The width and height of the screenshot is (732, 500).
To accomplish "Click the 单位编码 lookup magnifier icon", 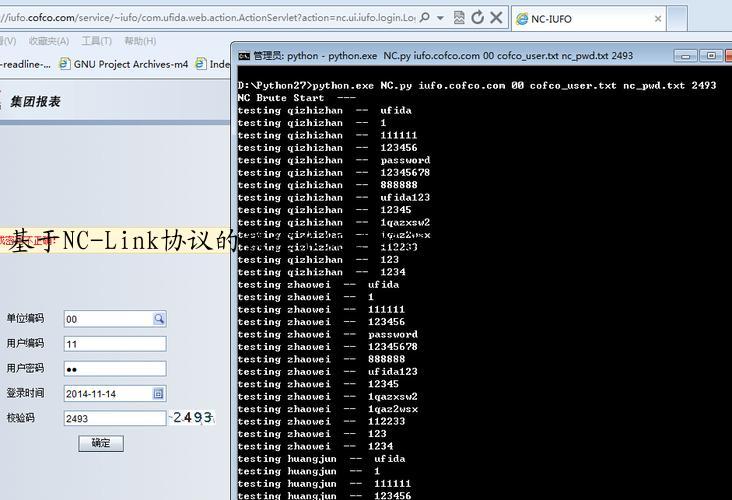I will pyautogui.click(x=159, y=318).
